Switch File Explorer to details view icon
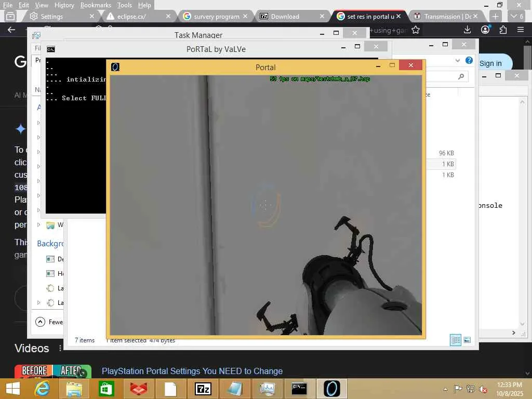The image size is (532, 399). click(455, 340)
